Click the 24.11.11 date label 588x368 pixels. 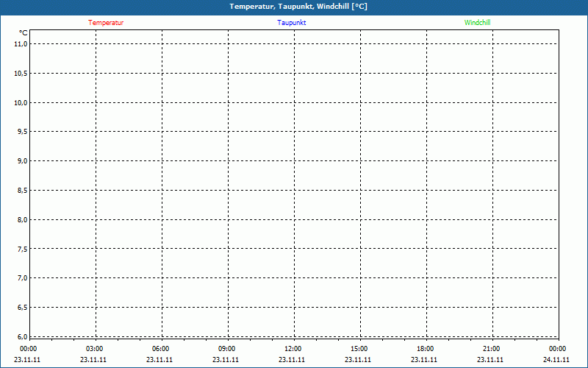click(556, 360)
